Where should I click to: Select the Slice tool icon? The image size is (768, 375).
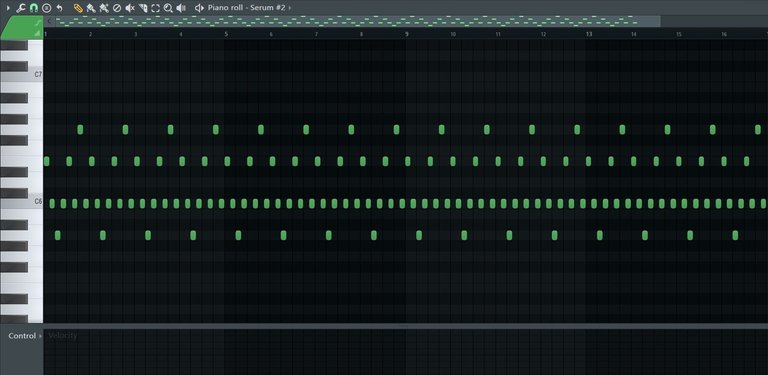(x=143, y=8)
